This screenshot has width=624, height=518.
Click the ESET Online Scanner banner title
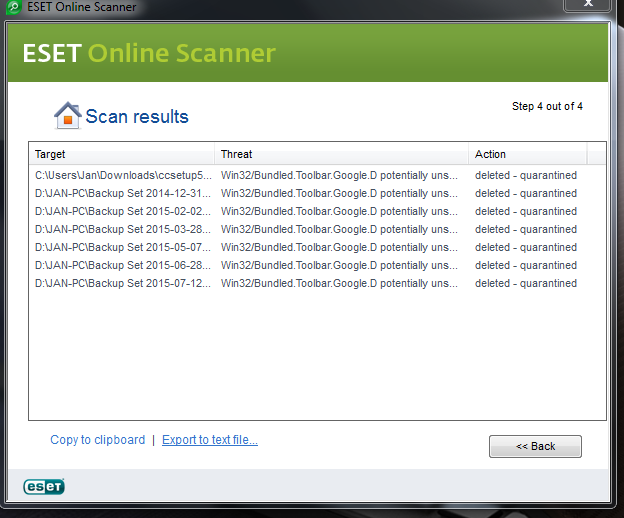pyautogui.click(x=149, y=53)
